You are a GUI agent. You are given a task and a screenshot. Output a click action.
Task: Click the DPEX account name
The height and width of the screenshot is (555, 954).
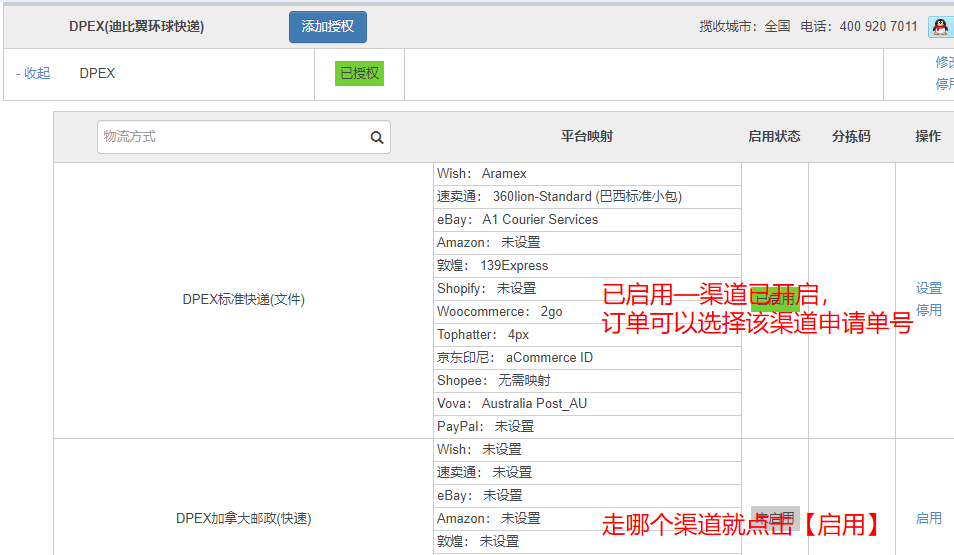[97, 73]
